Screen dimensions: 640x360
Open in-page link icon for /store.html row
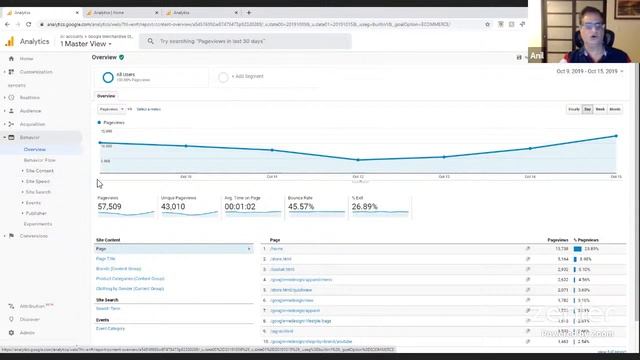(x=528, y=259)
